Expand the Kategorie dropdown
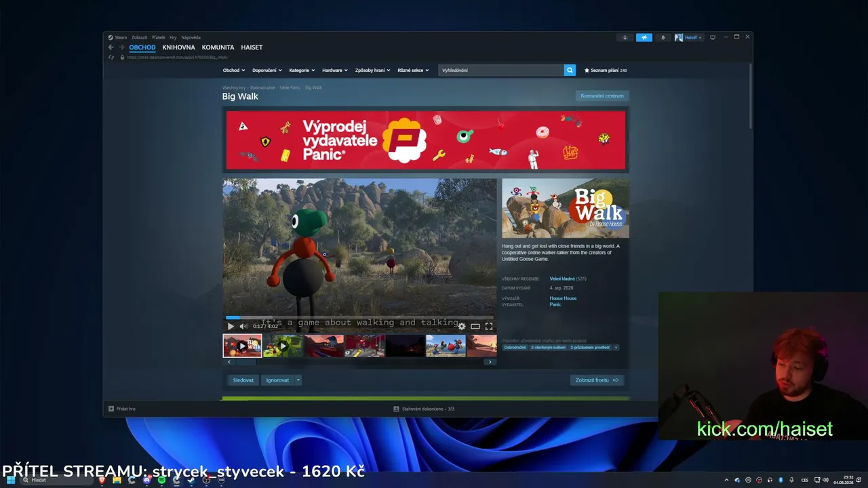868x488 pixels. [x=302, y=70]
